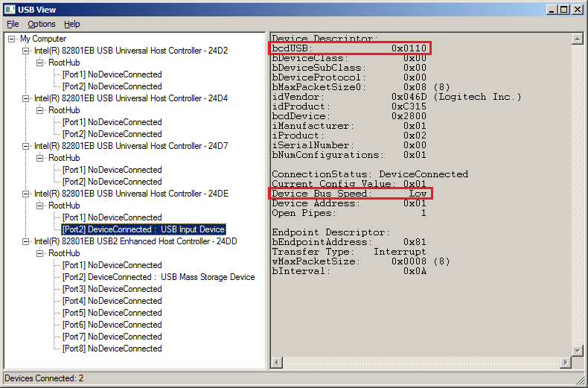Select Port2 USB Input Device entry
Viewport: 588px width, 388px height.
(x=144, y=229)
